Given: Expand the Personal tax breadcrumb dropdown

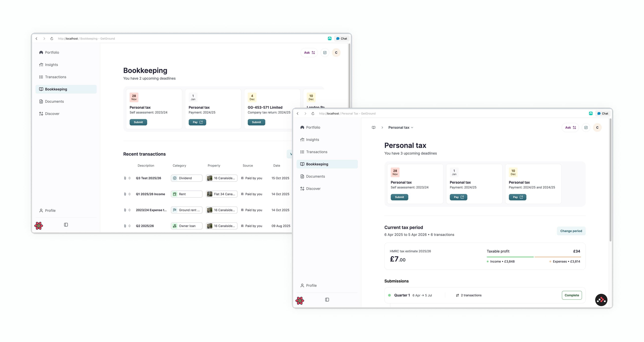Looking at the screenshot, I should [413, 128].
